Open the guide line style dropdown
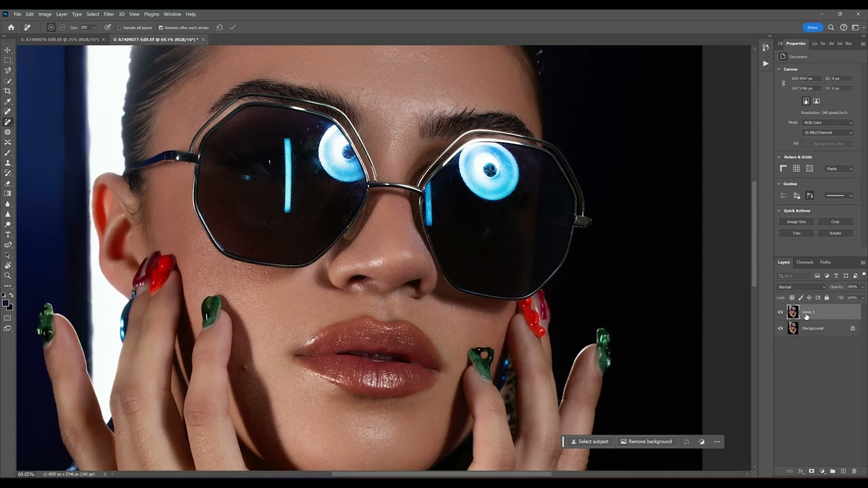This screenshot has height=488, width=868. 839,195
